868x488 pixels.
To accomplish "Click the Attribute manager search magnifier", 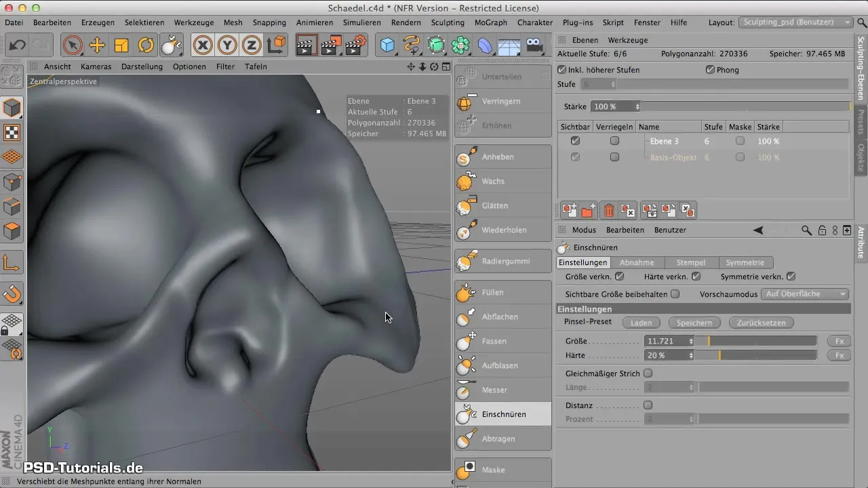I will pyautogui.click(x=806, y=230).
